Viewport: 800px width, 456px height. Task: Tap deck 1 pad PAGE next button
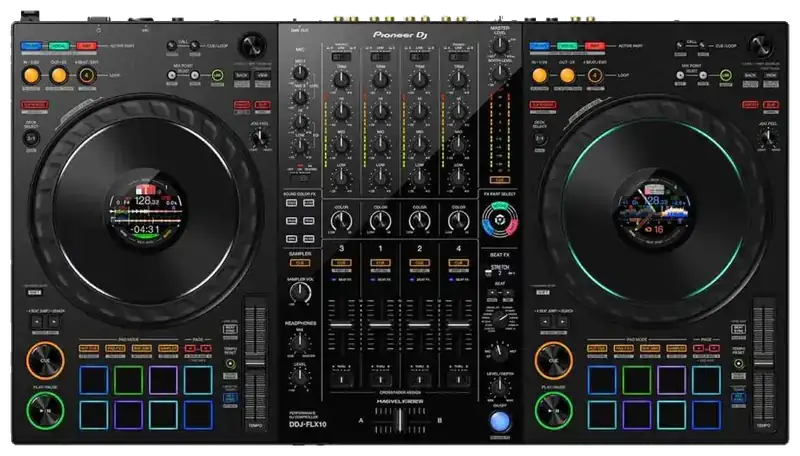pos(206,348)
